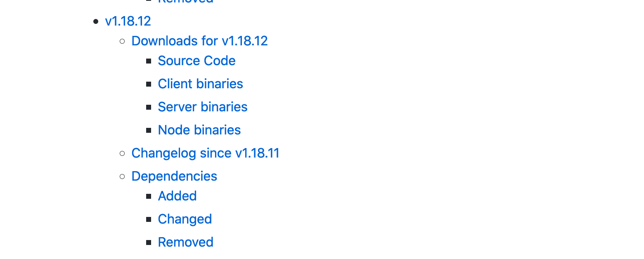
Task: Jump to Server binaries section
Action: pyautogui.click(x=203, y=107)
